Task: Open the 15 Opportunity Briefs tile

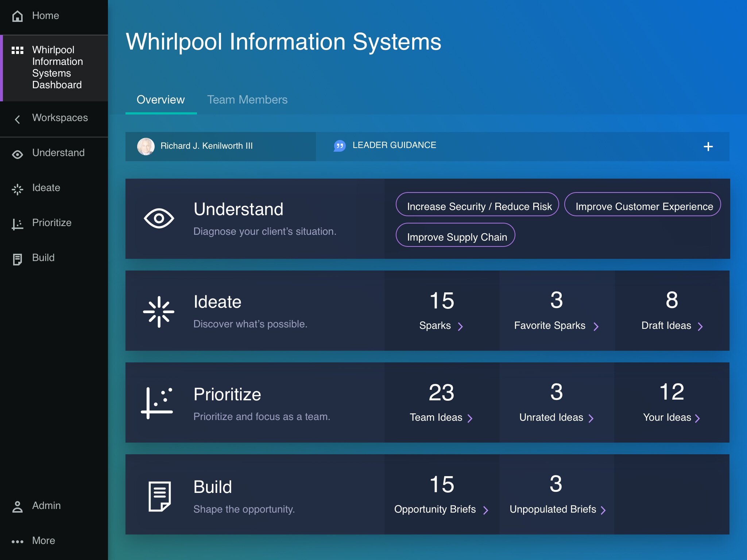Action: [x=442, y=494]
